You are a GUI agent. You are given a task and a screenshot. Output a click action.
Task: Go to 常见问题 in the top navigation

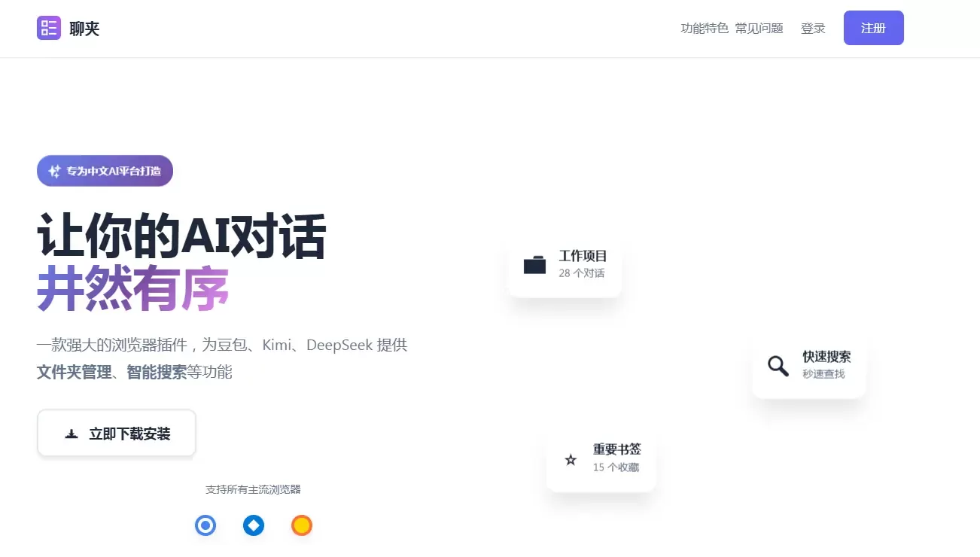[759, 29]
